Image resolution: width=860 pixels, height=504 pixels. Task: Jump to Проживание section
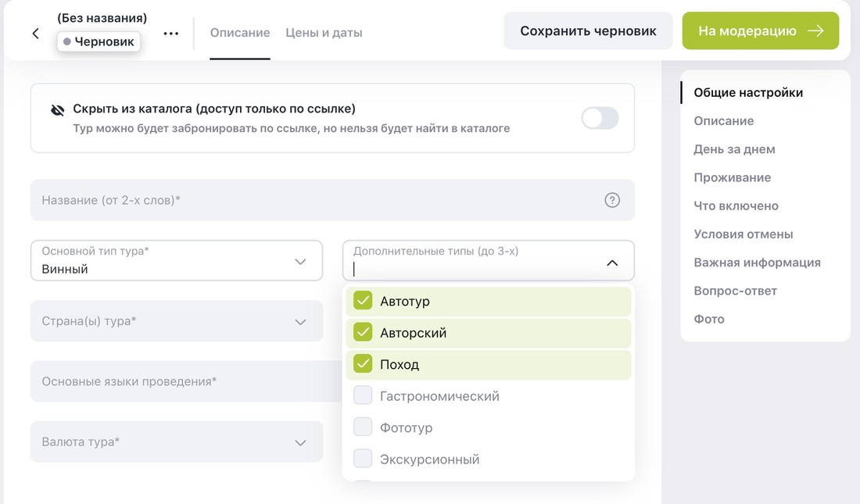[733, 177]
